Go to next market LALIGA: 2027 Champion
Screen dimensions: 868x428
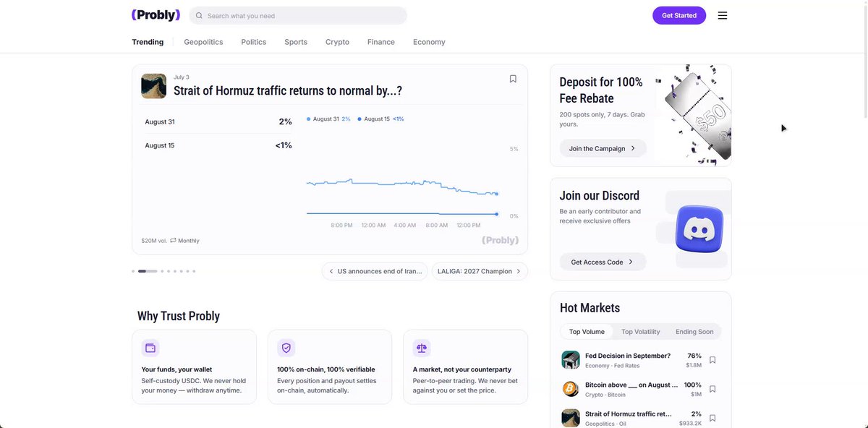[480, 271]
